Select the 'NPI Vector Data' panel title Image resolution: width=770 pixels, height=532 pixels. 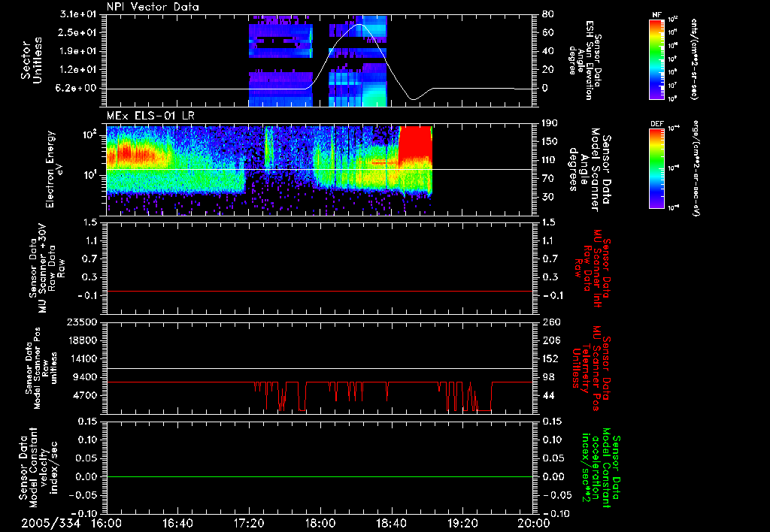click(153, 7)
